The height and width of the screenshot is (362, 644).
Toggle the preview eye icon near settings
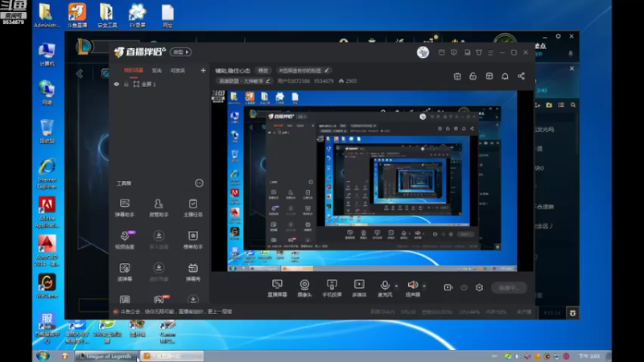click(464, 288)
